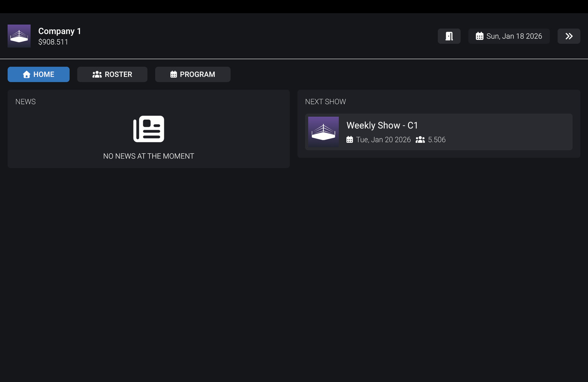
Task: Click the Company 1 name heading
Action: [59, 31]
